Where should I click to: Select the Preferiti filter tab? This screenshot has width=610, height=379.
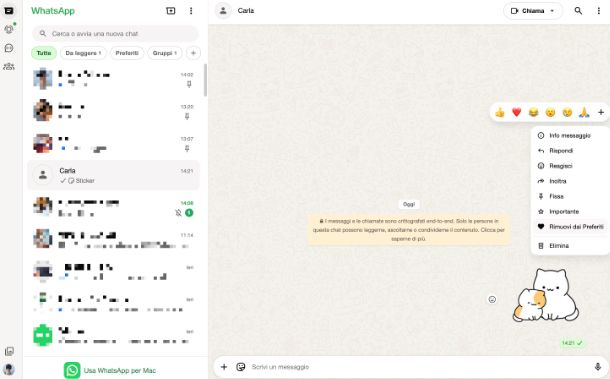pyautogui.click(x=127, y=53)
